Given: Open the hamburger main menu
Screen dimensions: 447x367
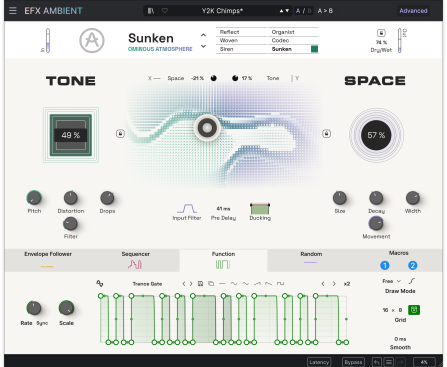Looking at the screenshot, I should coord(13,11).
